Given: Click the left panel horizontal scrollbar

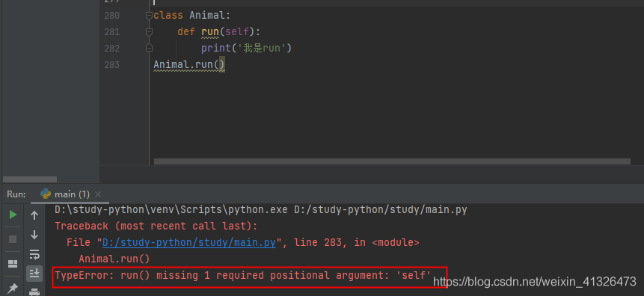Looking at the screenshot, I should click(x=30, y=179).
